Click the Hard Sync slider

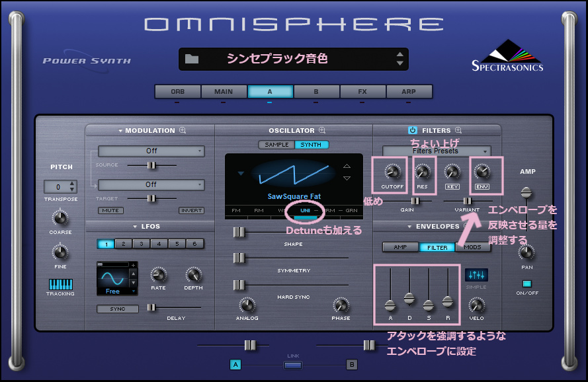[239, 286]
